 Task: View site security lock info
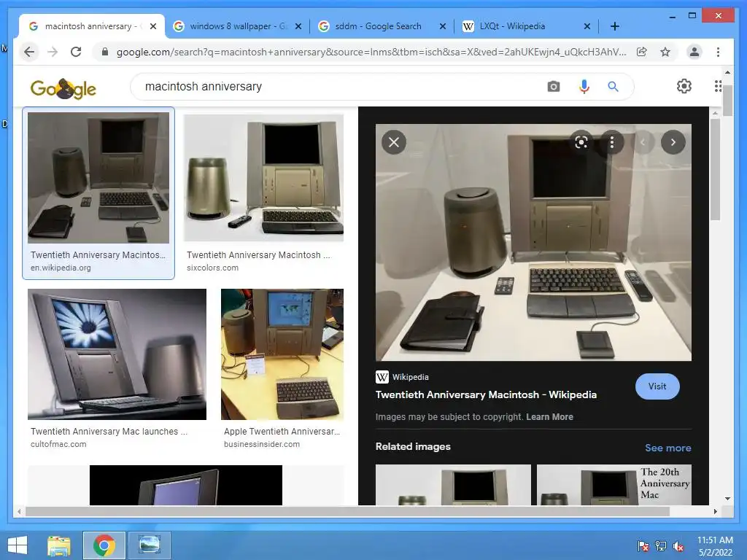point(105,52)
